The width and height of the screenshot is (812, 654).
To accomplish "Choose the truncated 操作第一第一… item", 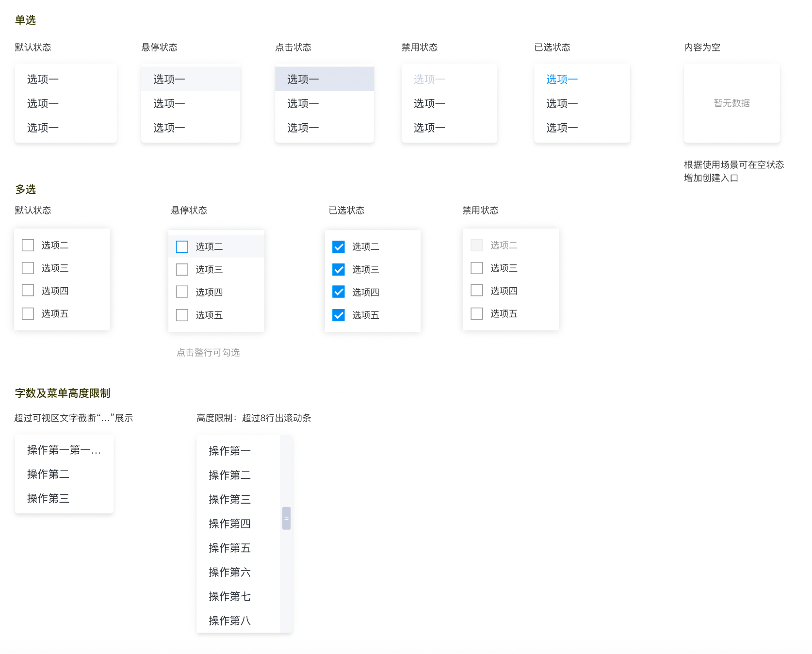I will coord(64,450).
